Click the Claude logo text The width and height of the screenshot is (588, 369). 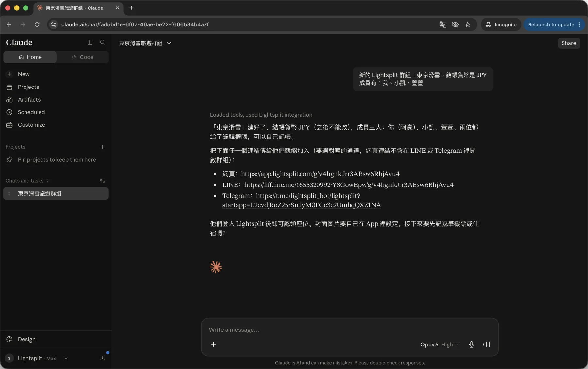coord(19,42)
